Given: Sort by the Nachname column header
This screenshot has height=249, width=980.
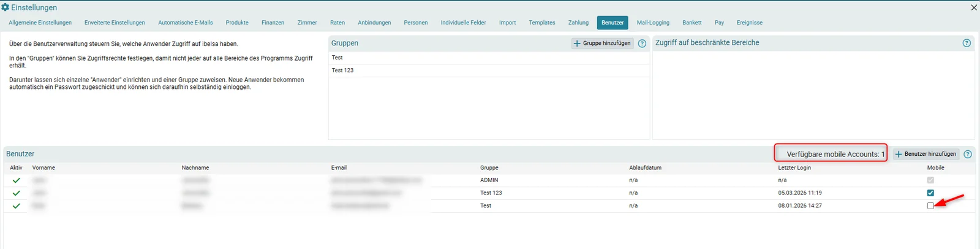Looking at the screenshot, I should (195, 168).
